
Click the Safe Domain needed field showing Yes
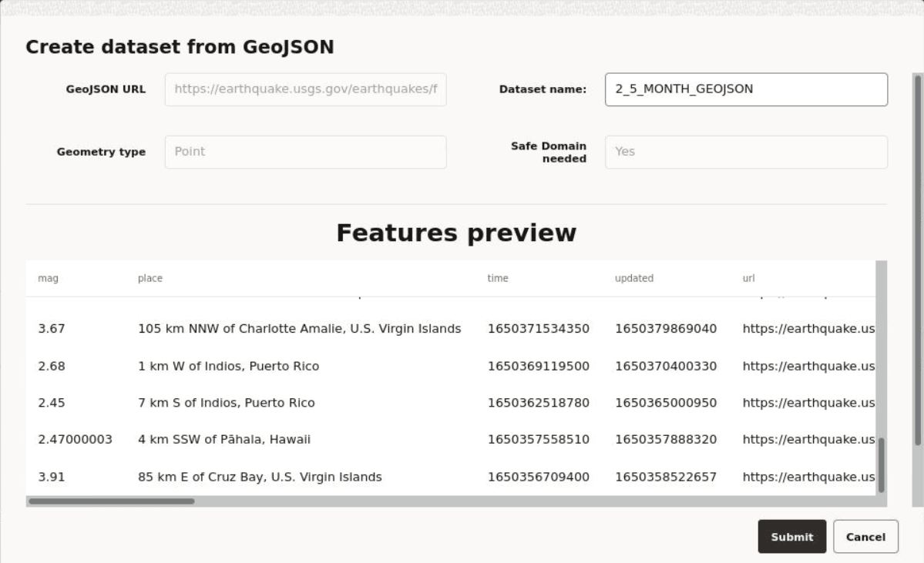(746, 152)
